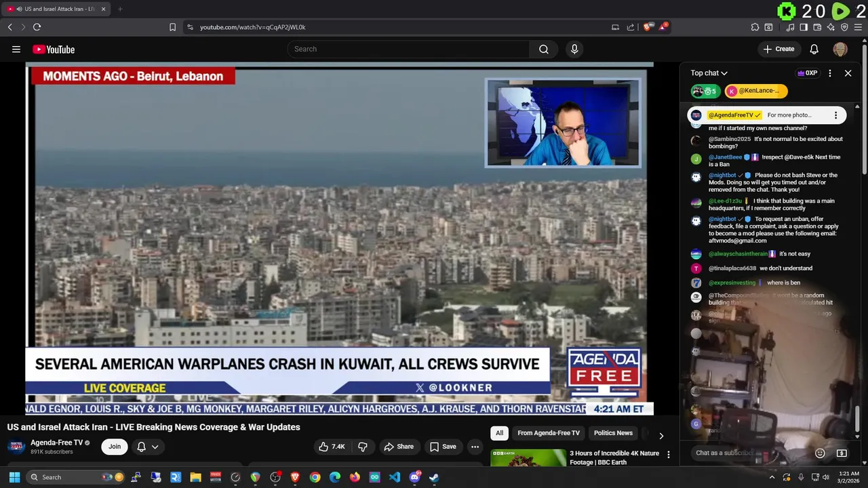This screenshot has width=868, height=488.
Task: Start voice search using the microphone
Action: 574,49
